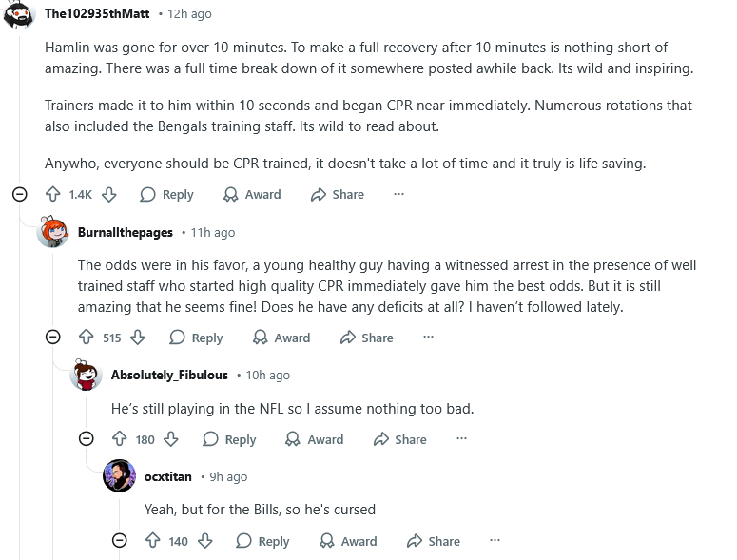Collapse The102935thMatt's comment thread
The height and width of the screenshot is (560, 737).
(x=19, y=194)
